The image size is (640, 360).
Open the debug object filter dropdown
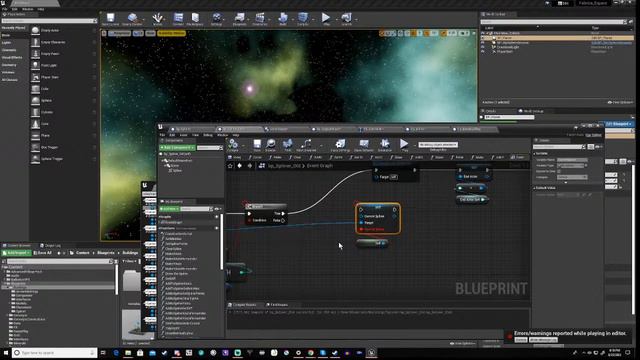pos(438,144)
